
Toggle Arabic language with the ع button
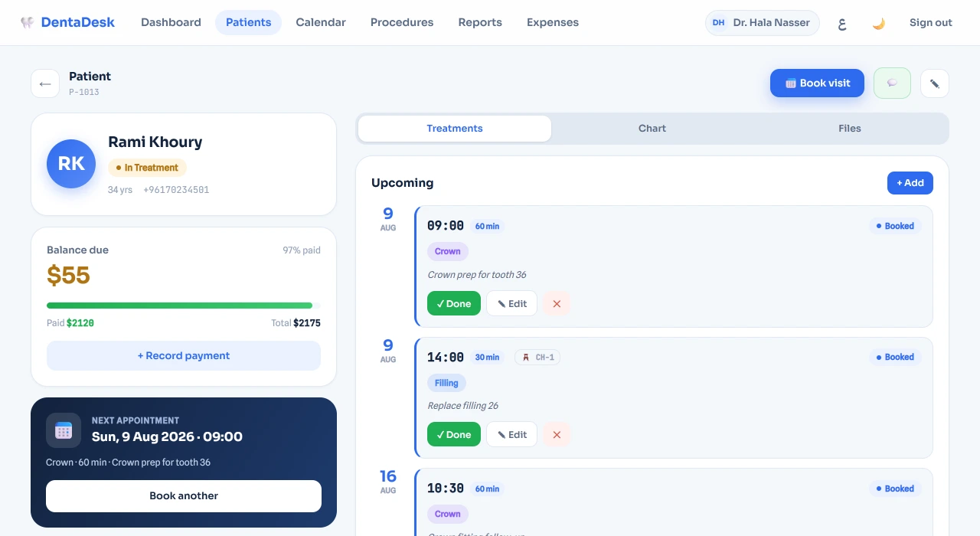(842, 23)
